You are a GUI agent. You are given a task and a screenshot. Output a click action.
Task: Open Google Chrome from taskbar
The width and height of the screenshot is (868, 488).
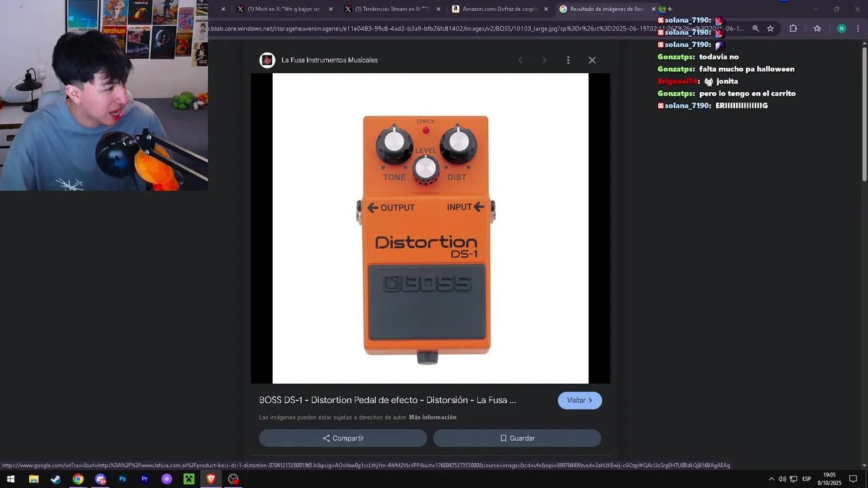pos(78,479)
